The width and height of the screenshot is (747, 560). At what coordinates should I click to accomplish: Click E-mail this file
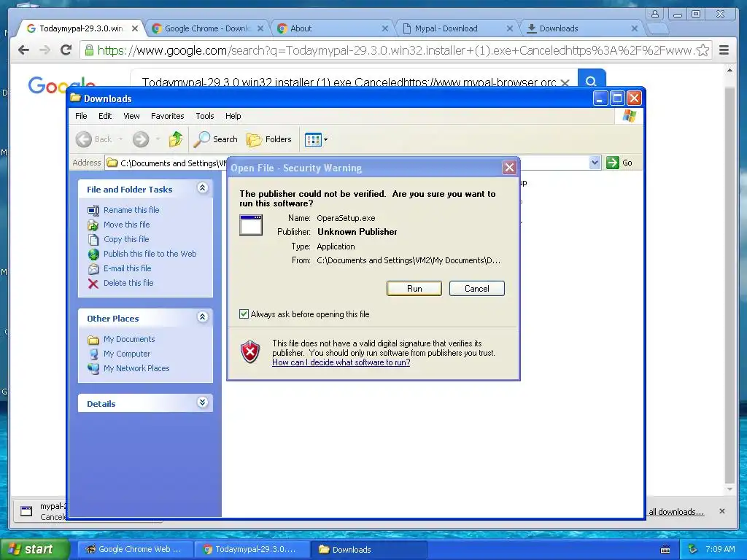click(x=127, y=268)
